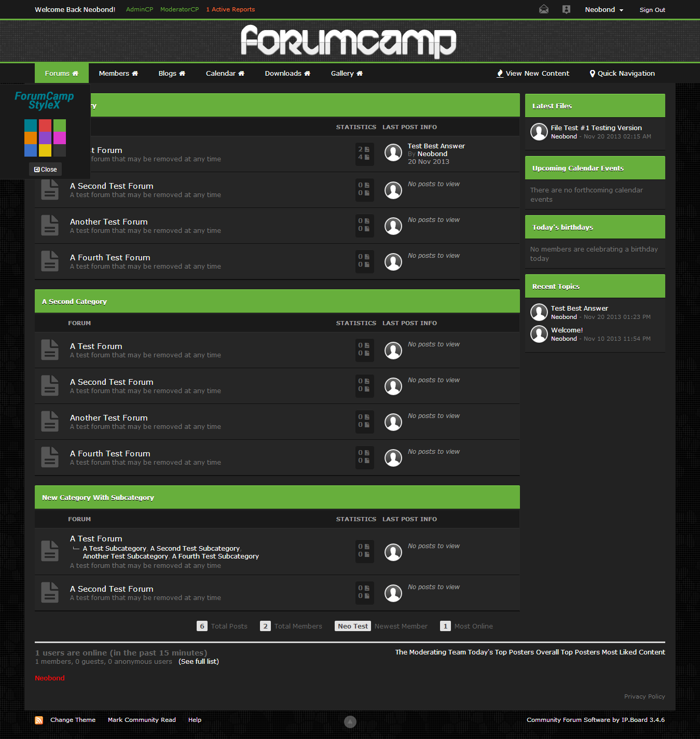Click Sign Out
The image size is (700, 739).
(652, 10)
